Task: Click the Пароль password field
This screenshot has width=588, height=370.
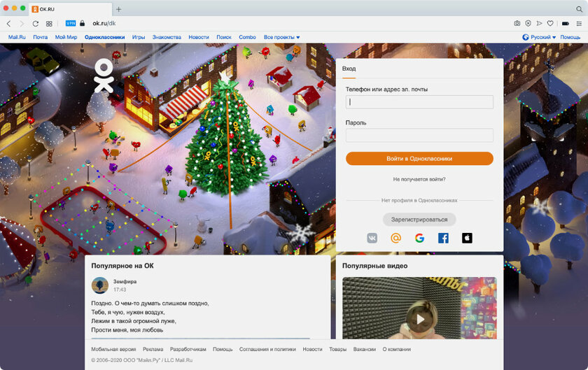Action: (419, 135)
